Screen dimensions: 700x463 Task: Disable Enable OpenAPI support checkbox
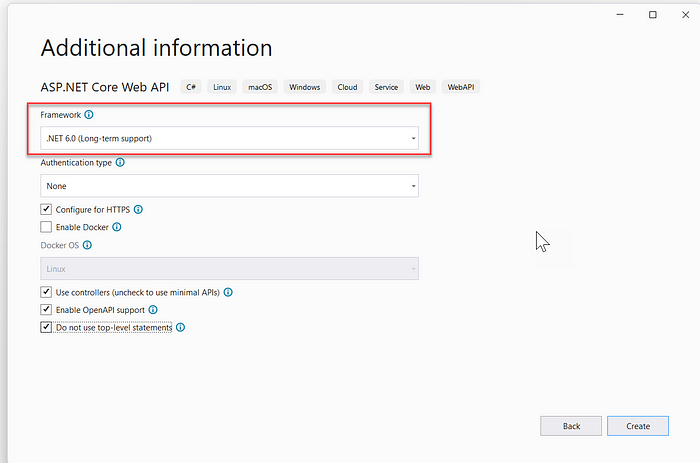click(46, 309)
